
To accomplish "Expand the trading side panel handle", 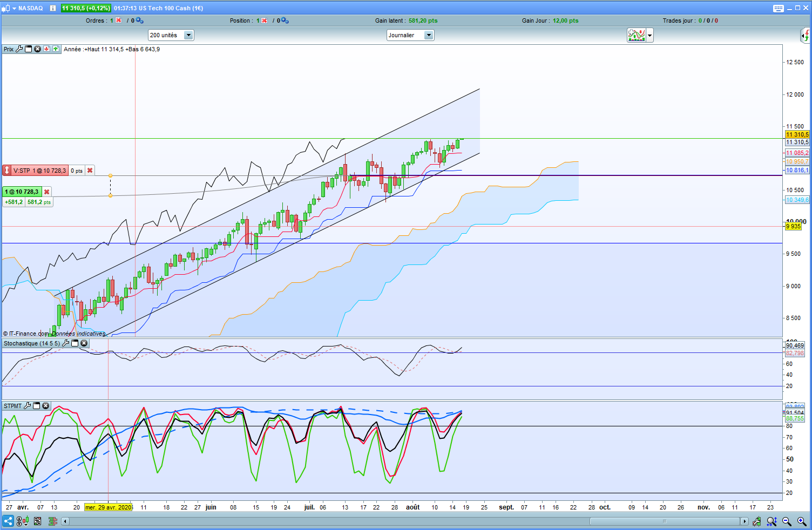I will click(x=806, y=36).
